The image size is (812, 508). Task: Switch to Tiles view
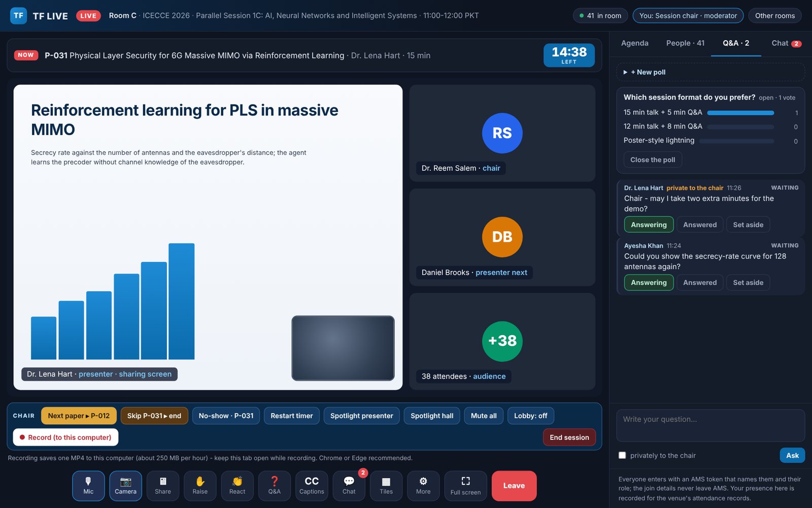[x=386, y=486]
